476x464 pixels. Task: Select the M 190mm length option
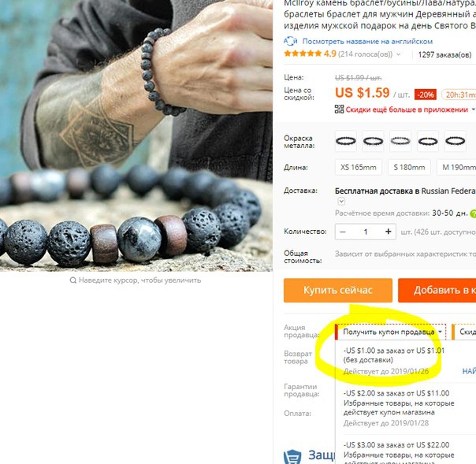(x=456, y=168)
